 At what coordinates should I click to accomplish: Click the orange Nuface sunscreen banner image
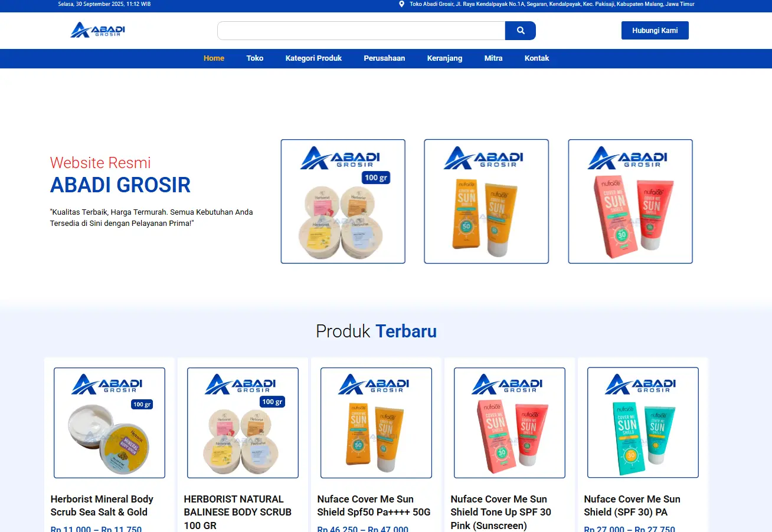(486, 201)
